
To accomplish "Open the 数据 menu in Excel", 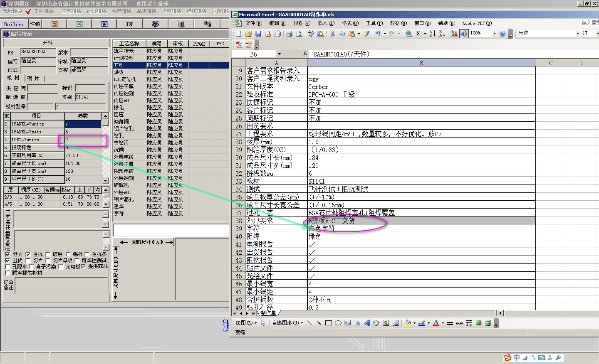I will click(x=398, y=23).
